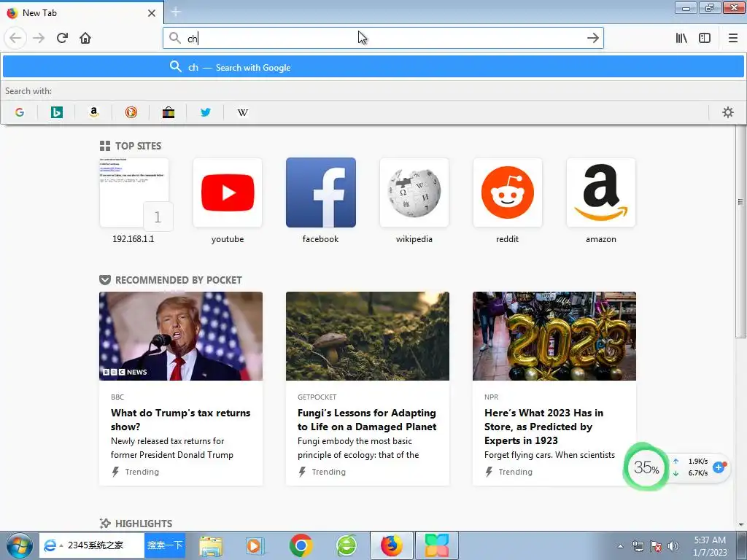This screenshot has width=747, height=560.
Task: Switch to Firefox in the taskbar
Action: [392, 545]
